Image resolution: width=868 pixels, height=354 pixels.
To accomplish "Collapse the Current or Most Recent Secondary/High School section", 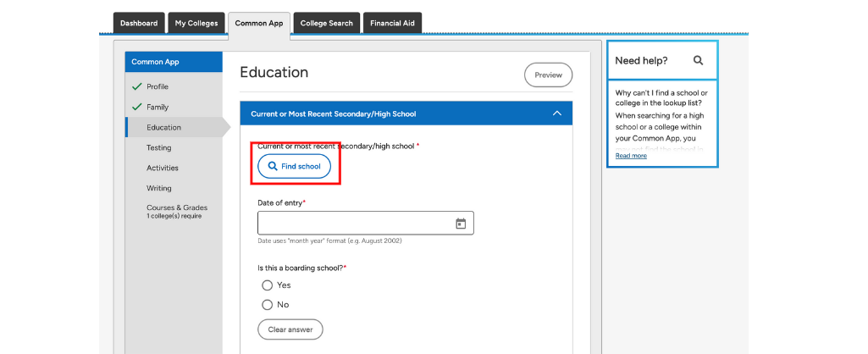I will coord(557,113).
